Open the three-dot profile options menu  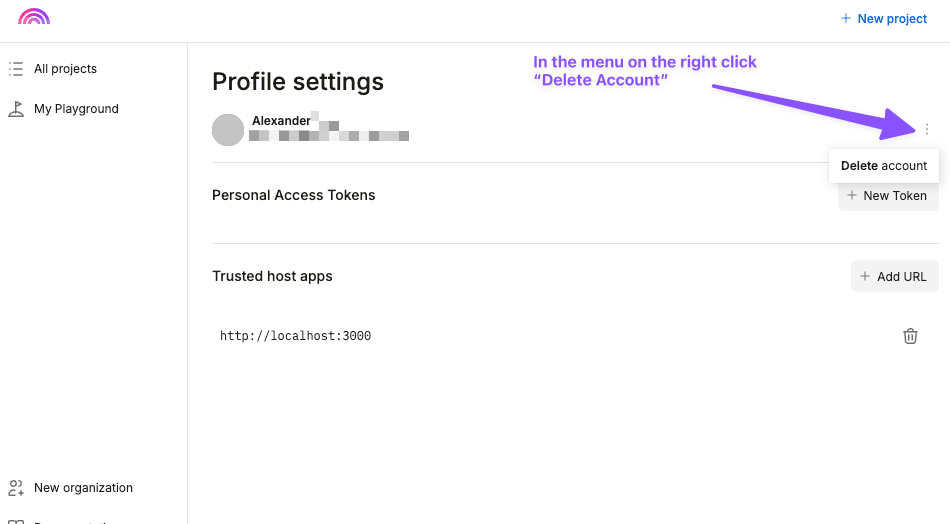[927, 129]
